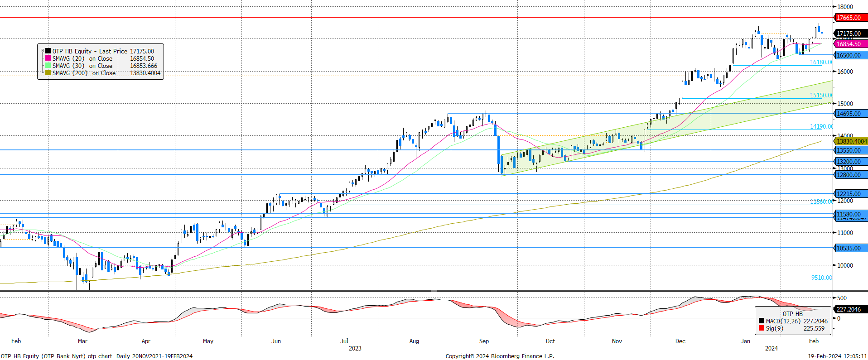The image size is (868, 360).
Task: Click the 11860.00 level annotation
Action: click(821, 202)
